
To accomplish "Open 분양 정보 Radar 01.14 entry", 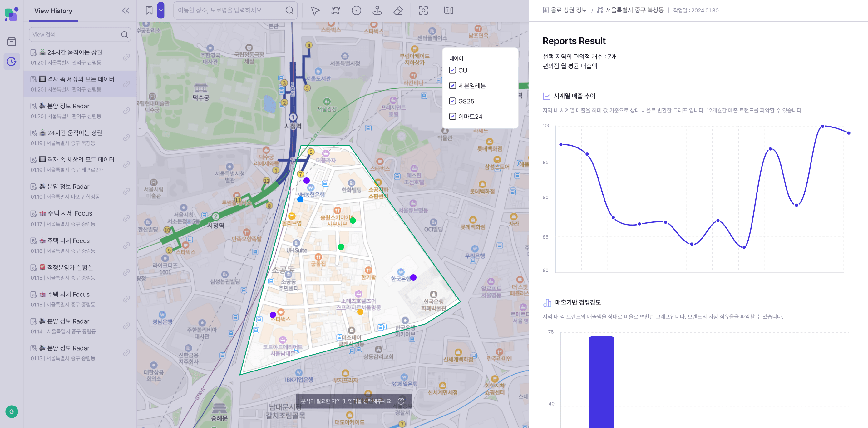I will pyautogui.click(x=80, y=326).
